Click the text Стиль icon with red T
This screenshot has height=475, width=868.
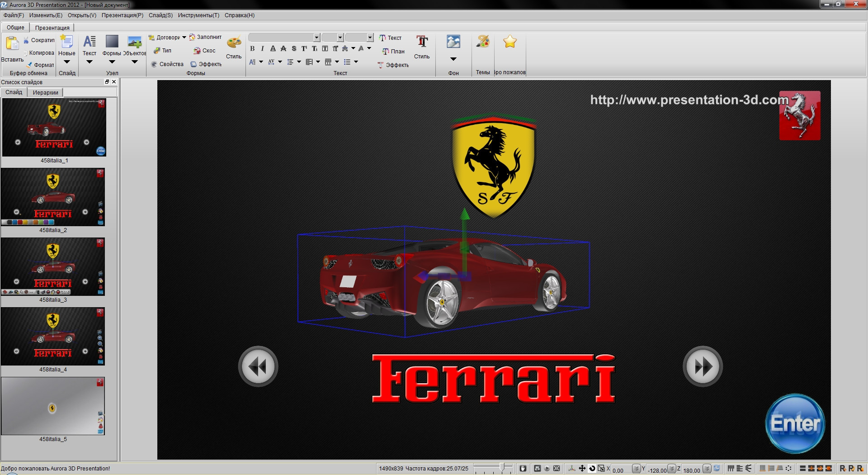pyautogui.click(x=422, y=42)
